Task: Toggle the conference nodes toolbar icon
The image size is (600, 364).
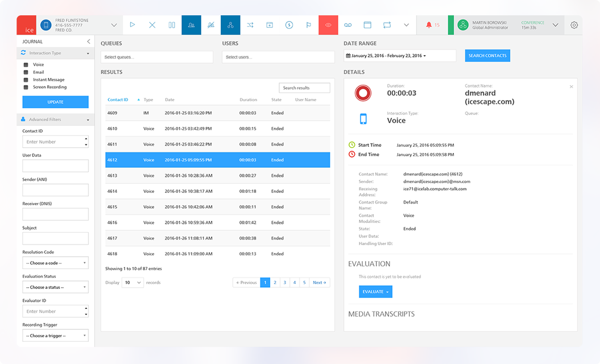Action: [230, 25]
